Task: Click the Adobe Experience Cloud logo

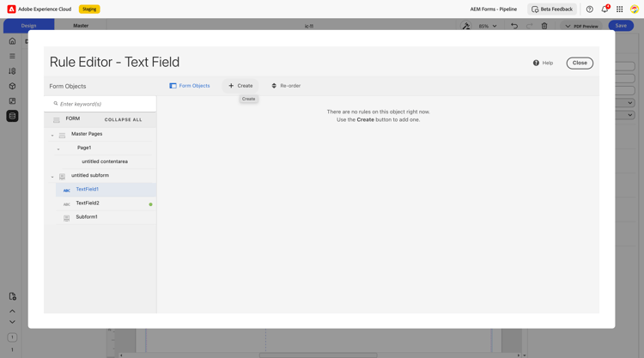Action: (x=11, y=9)
